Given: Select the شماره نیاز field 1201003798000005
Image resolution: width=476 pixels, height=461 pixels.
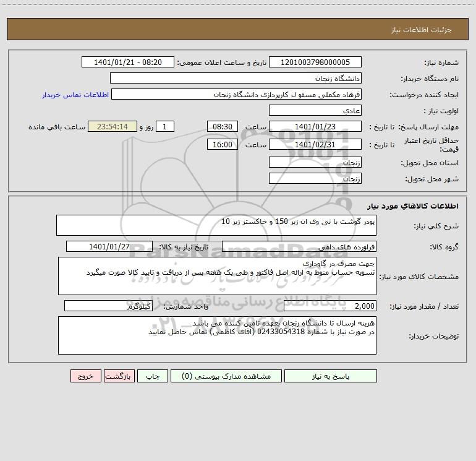Looking at the screenshot, I should pyautogui.click(x=315, y=62).
